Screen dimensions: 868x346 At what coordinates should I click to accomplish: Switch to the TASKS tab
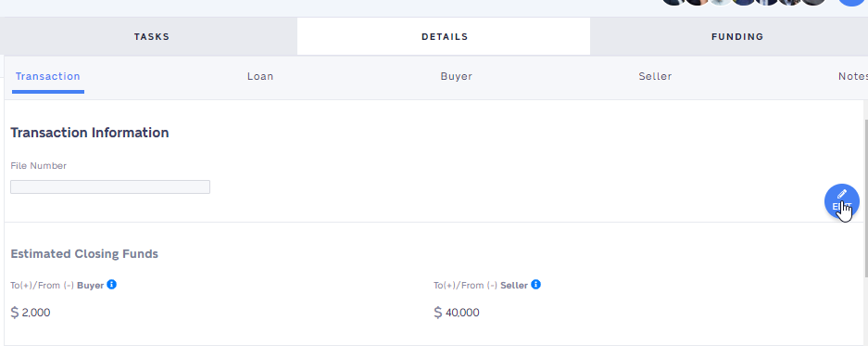point(151,36)
